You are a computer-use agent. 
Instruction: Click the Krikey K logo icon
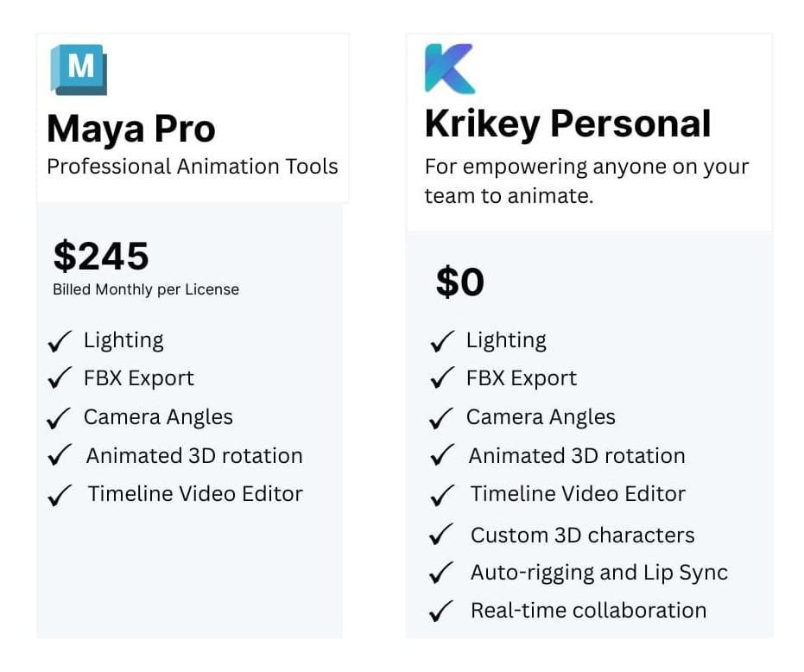(449, 68)
